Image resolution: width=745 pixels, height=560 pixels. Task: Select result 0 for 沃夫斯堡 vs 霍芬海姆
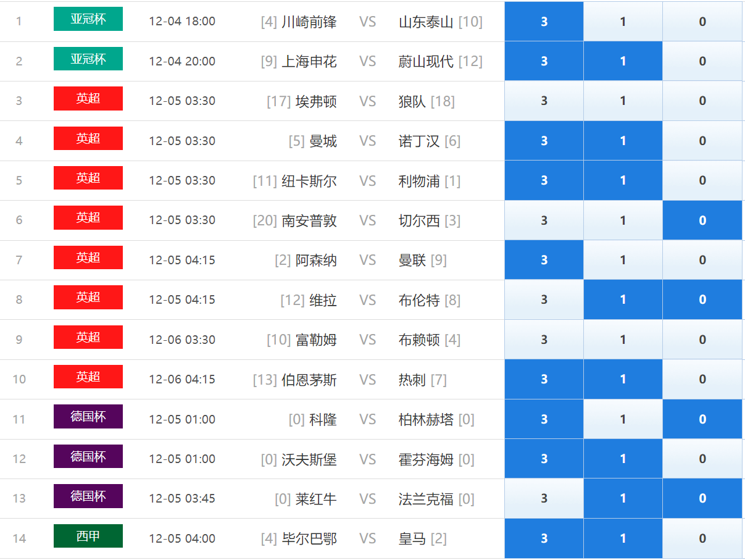click(x=702, y=459)
